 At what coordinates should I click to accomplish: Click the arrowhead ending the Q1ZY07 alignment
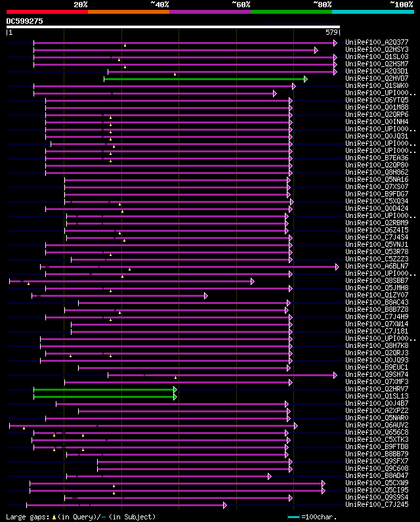coord(206,296)
